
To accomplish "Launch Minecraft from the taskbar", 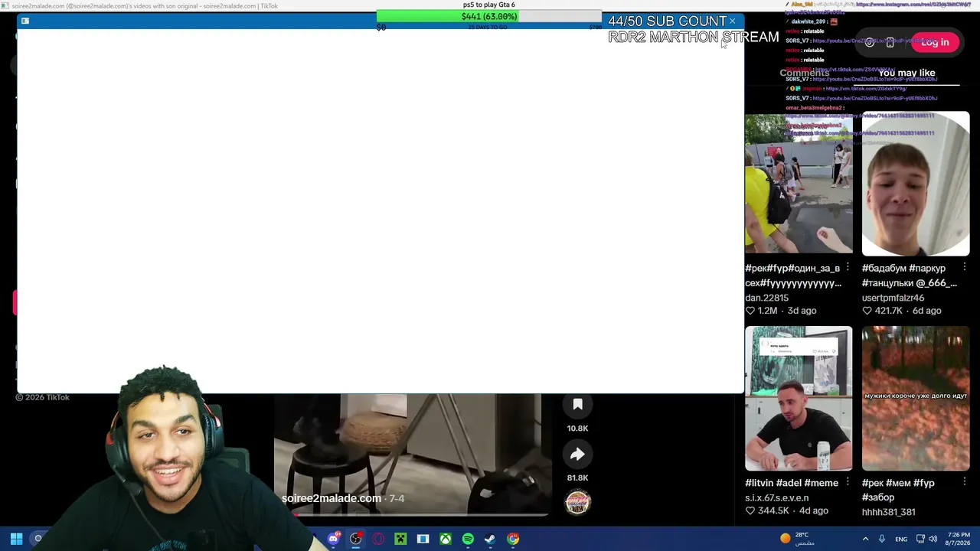I will point(400,539).
